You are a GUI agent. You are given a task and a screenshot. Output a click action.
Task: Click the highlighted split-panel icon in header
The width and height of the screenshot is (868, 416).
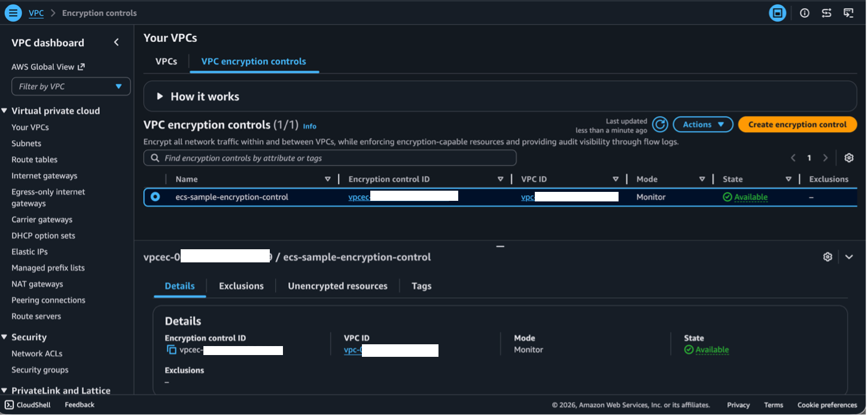[778, 13]
